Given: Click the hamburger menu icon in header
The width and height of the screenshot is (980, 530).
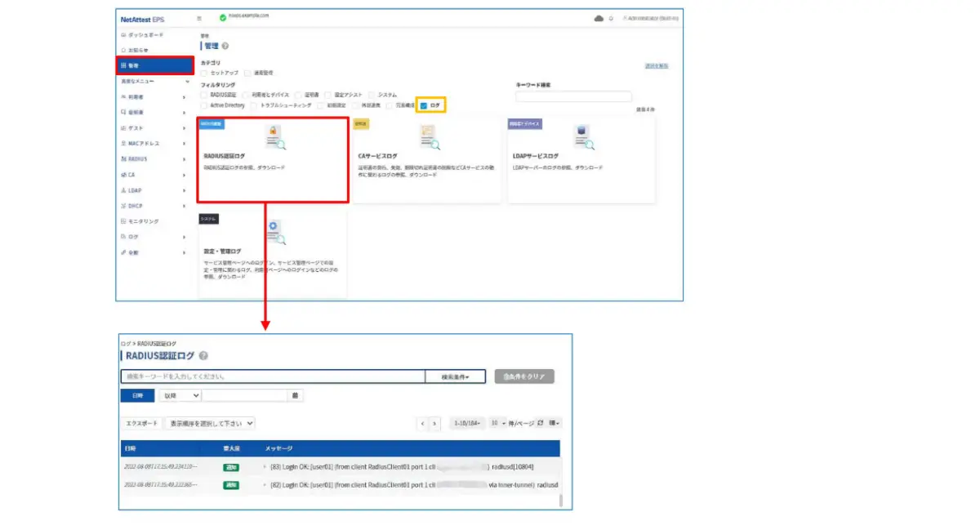Looking at the screenshot, I should [199, 18].
